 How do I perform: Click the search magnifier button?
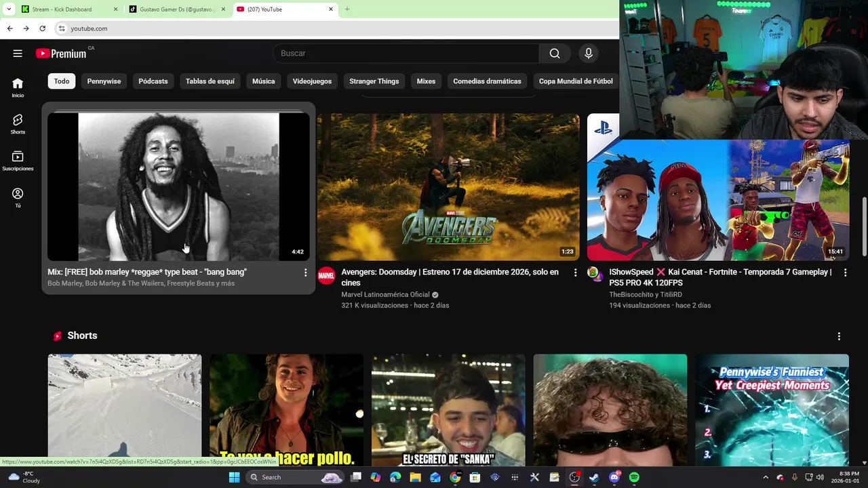tap(555, 54)
